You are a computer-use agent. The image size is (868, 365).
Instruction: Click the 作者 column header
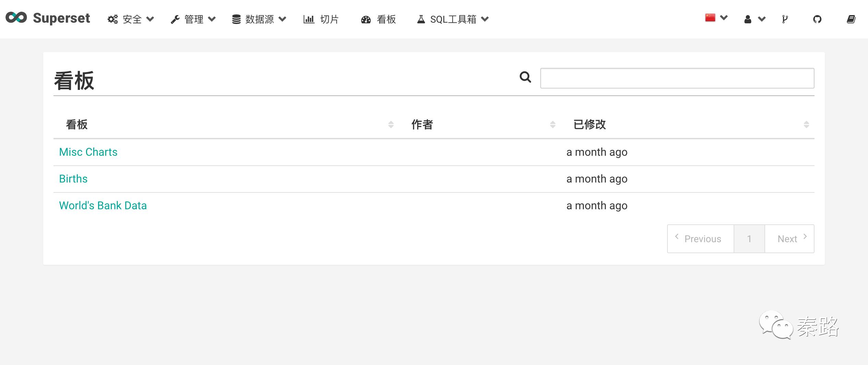422,125
